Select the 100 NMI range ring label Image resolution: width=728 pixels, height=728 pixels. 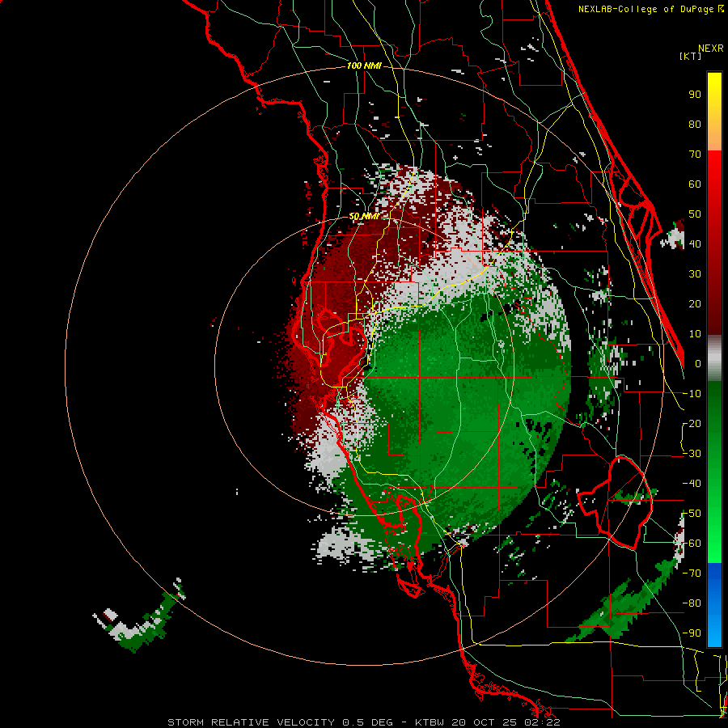pyautogui.click(x=365, y=66)
